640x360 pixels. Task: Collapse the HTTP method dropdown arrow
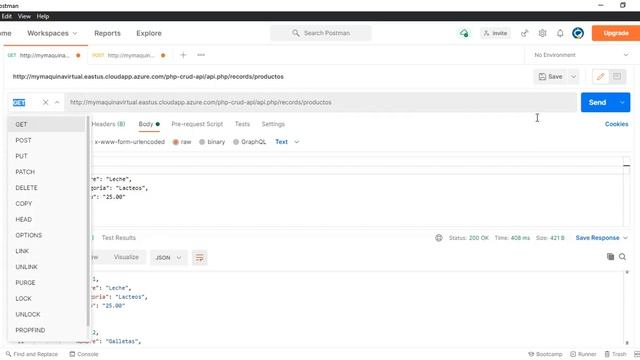(57, 102)
